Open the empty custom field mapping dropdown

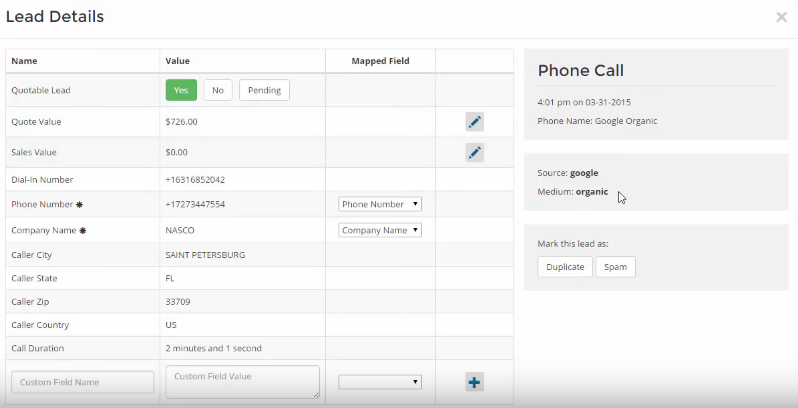tap(380, 382)
